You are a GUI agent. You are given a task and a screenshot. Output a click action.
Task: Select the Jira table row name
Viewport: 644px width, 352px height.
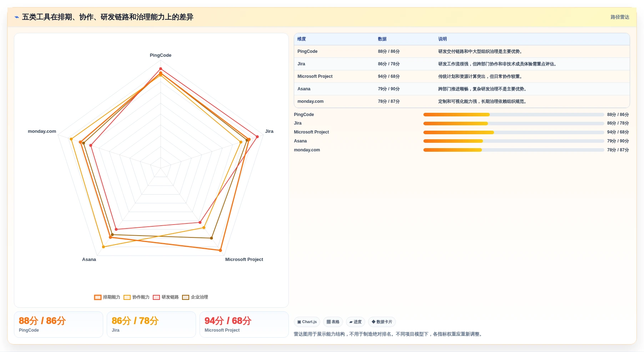click(x=301, y=64)
